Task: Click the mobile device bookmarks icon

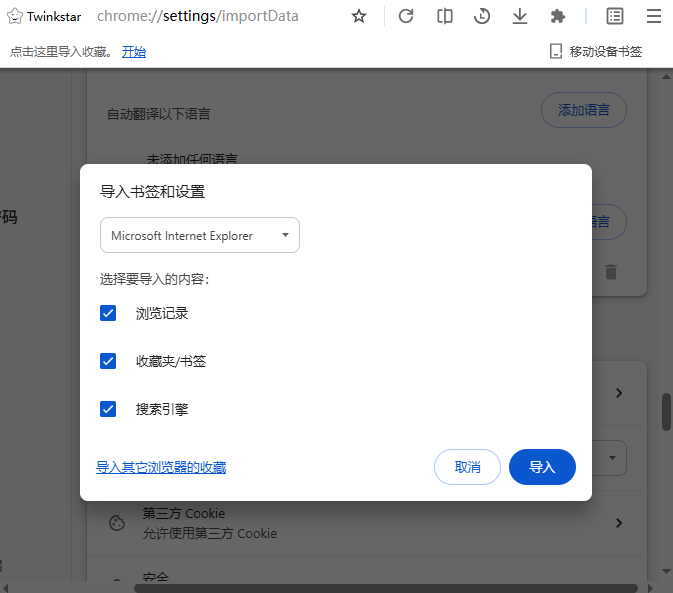Action: [x=556, y=51]
